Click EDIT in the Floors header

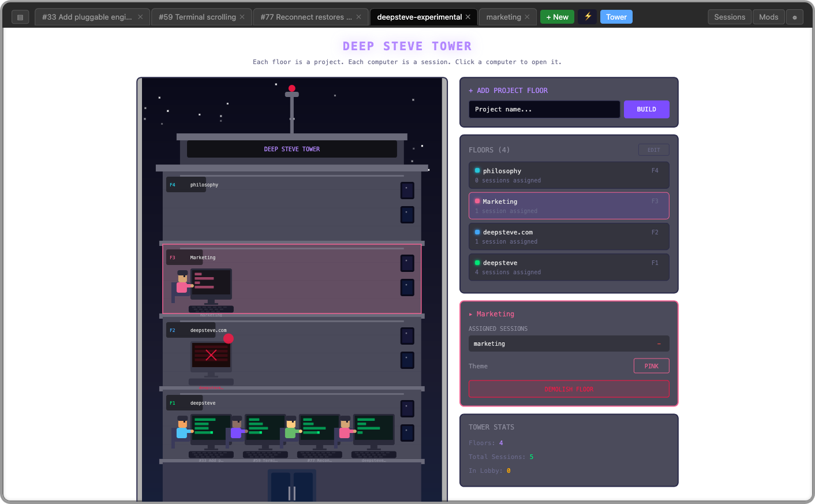click(653, 150)
